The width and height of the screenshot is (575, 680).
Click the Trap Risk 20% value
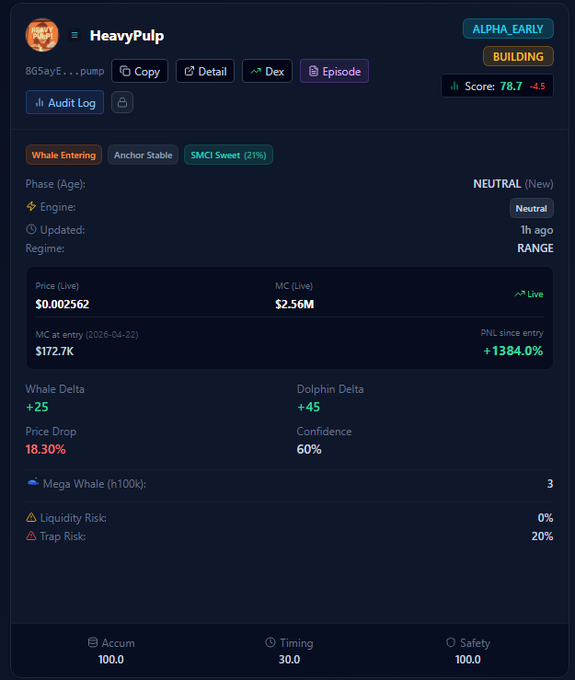click(542, 536)
